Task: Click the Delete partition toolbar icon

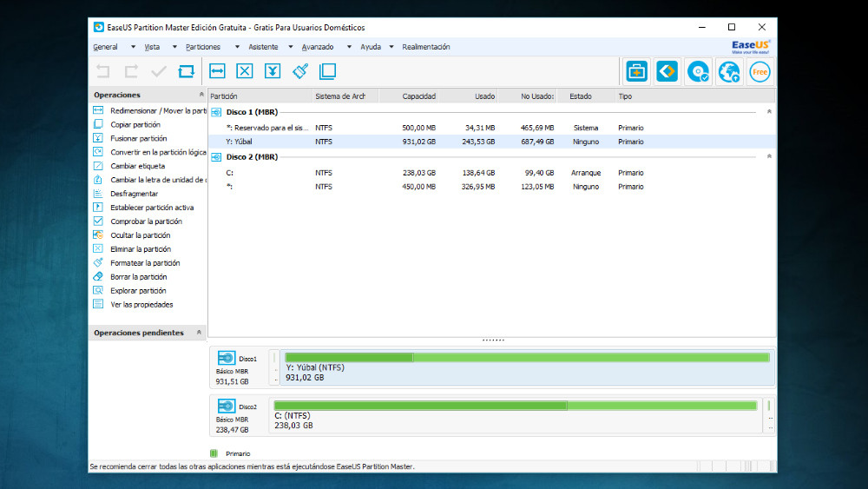Action: point(245,71)
